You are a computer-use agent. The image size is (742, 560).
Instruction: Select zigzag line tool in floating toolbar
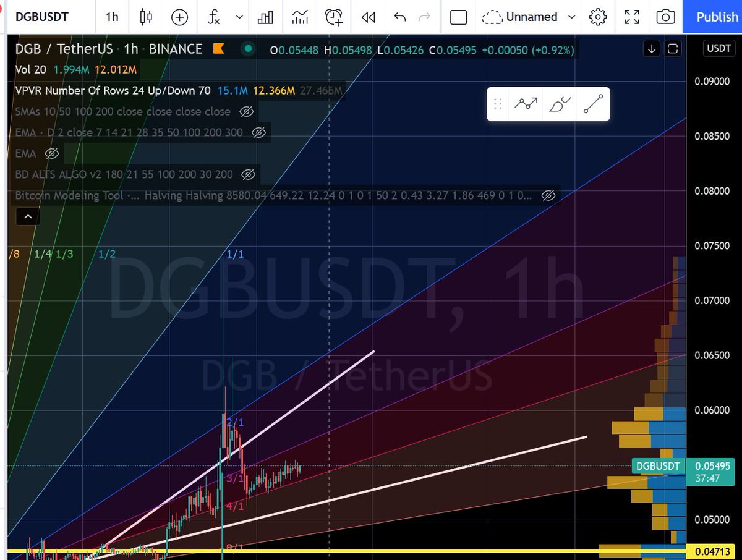pos(526,104)
